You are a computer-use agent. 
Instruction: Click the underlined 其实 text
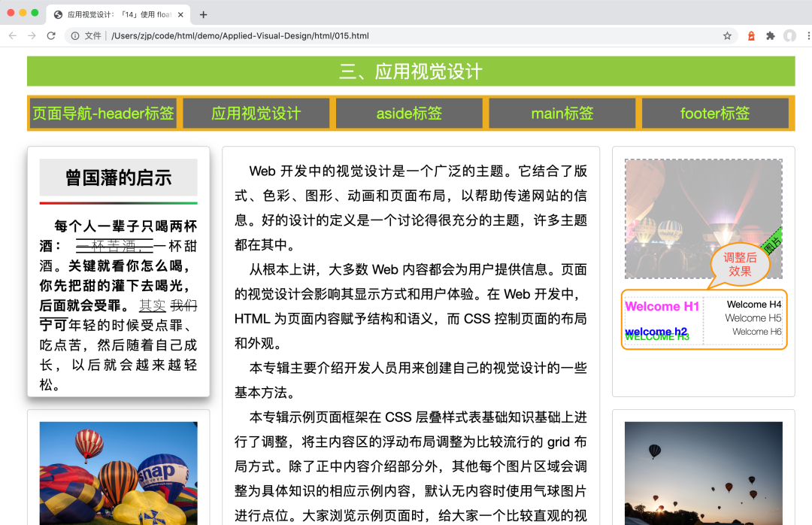click(152, 305)
